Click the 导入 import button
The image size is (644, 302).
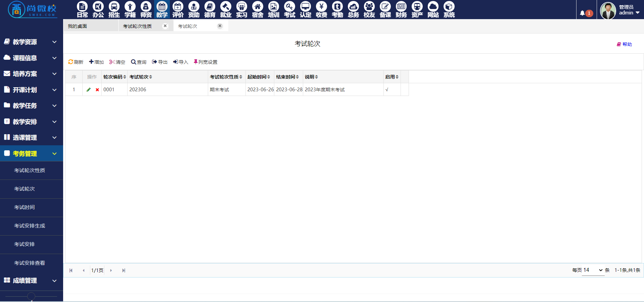click(x=181, y=62)
